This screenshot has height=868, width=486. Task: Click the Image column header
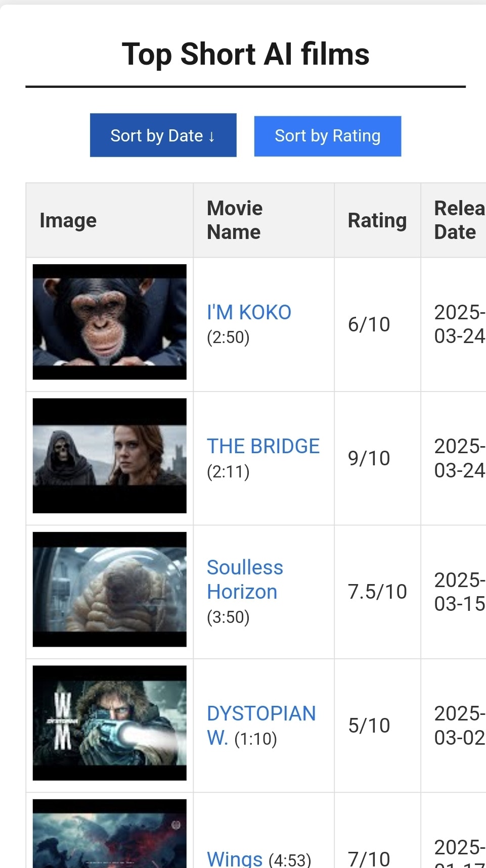[x=68, y=220]
